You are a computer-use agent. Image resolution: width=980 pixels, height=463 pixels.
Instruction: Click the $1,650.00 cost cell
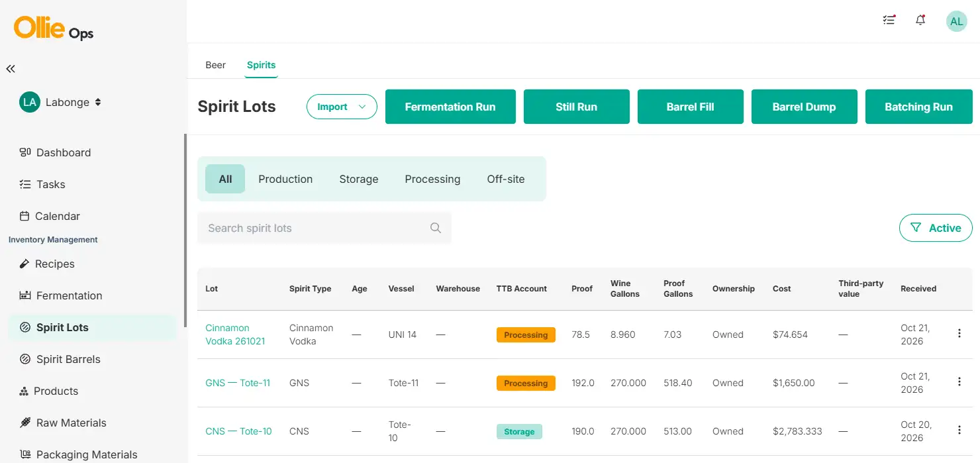[x=794, y=383]
